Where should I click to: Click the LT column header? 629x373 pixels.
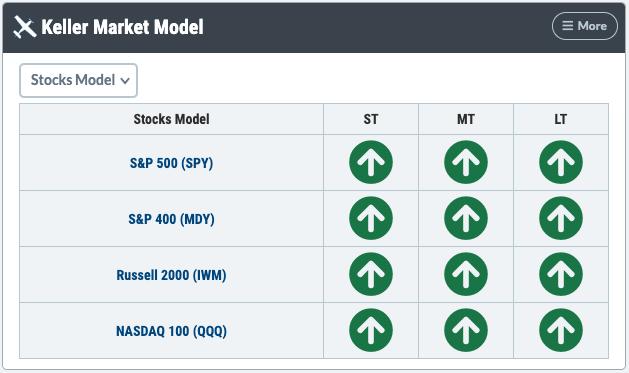561,119
